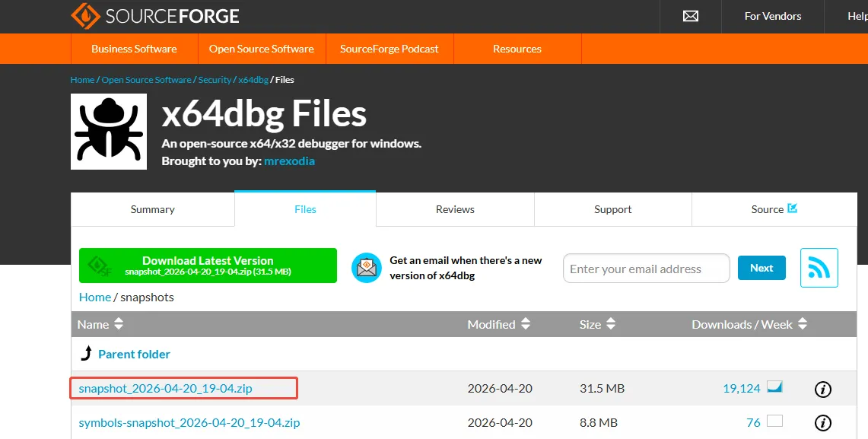The width and height of the screenshot is (868, 439).
Task: Sort files by Modified column arrows
Action: [x=526, y=324]
